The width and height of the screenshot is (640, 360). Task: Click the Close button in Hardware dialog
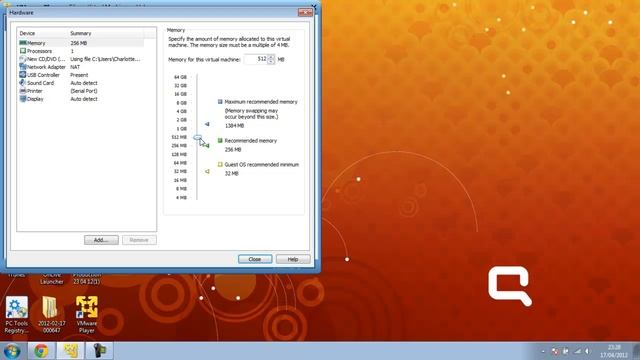(x=255, y=259)
